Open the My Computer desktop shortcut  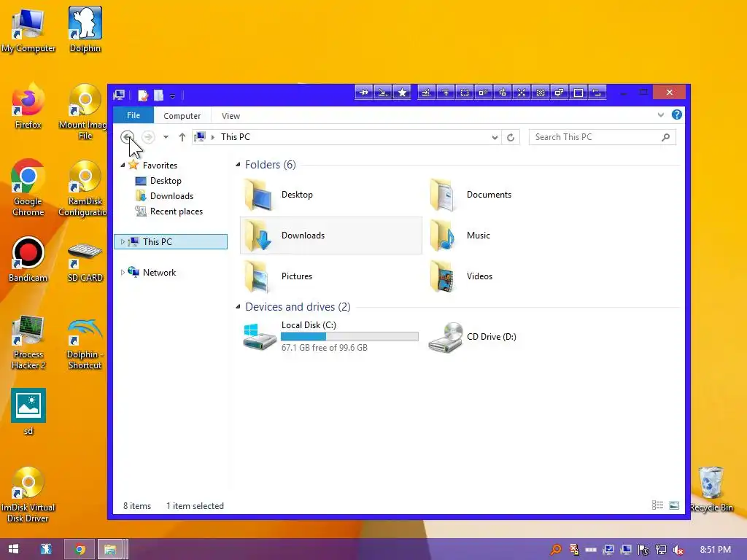28,29
